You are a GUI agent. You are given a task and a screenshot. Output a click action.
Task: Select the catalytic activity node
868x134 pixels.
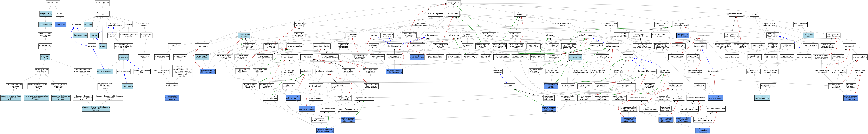46,14
